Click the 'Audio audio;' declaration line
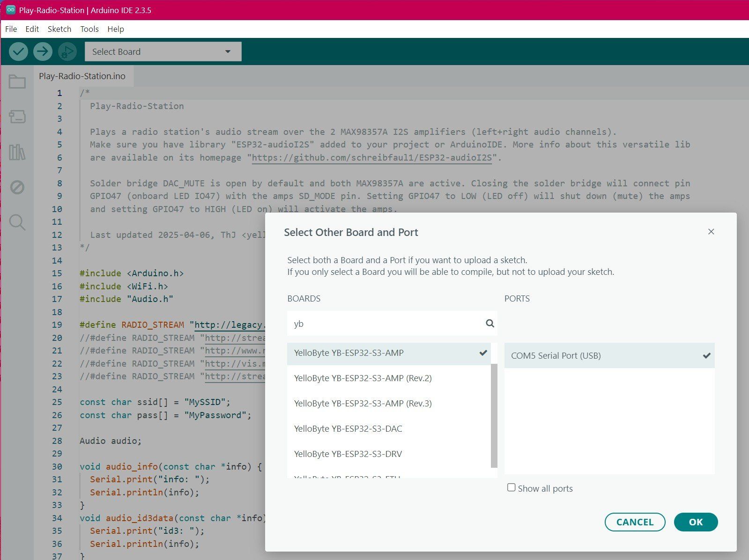Viewport: 749px width, 560px height. pos(111,441)
